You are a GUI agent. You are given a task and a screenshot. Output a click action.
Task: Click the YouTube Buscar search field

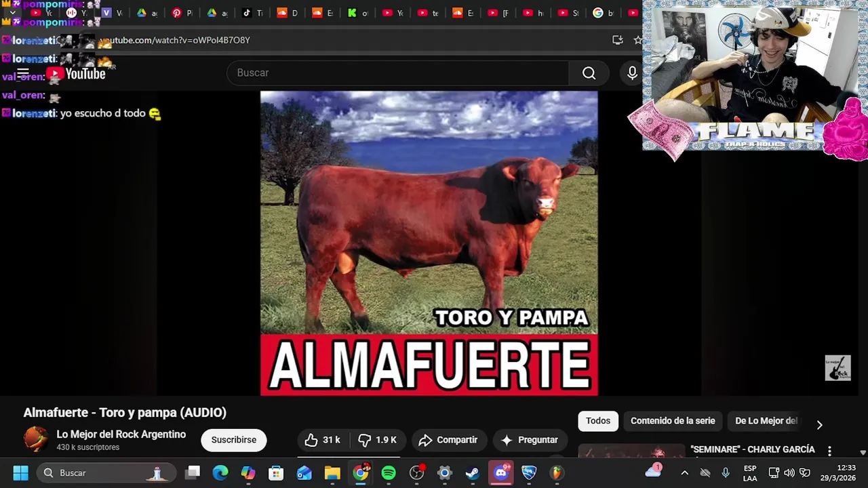coord(398,73)
